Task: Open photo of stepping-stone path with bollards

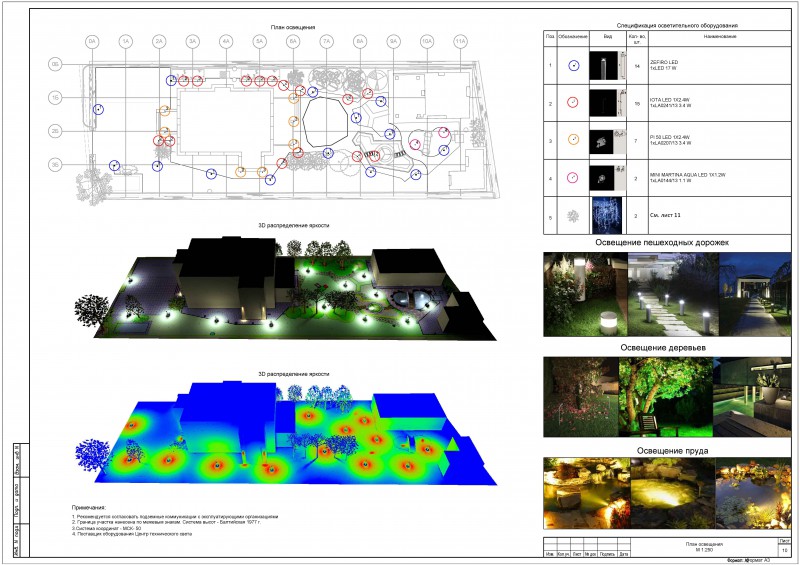Action: 673,294
